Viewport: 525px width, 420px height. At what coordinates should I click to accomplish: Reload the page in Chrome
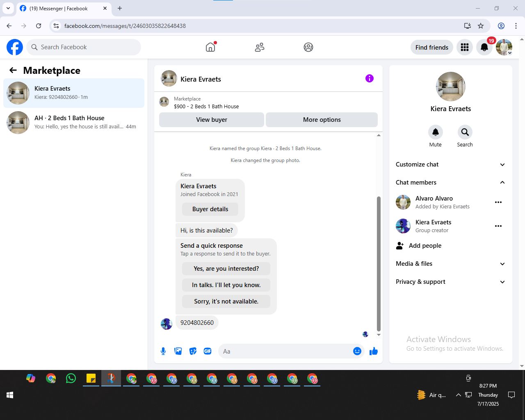pos(39,26)
